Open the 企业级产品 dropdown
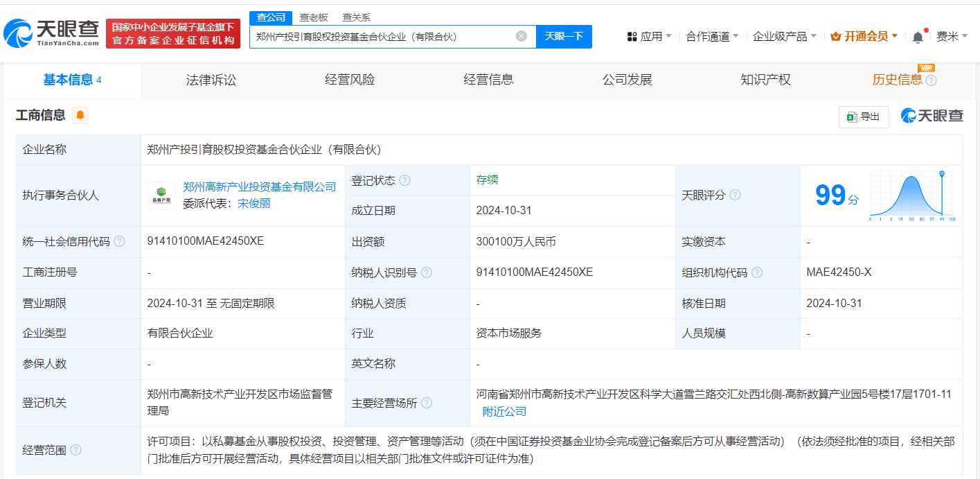 [x=784, y=37]
